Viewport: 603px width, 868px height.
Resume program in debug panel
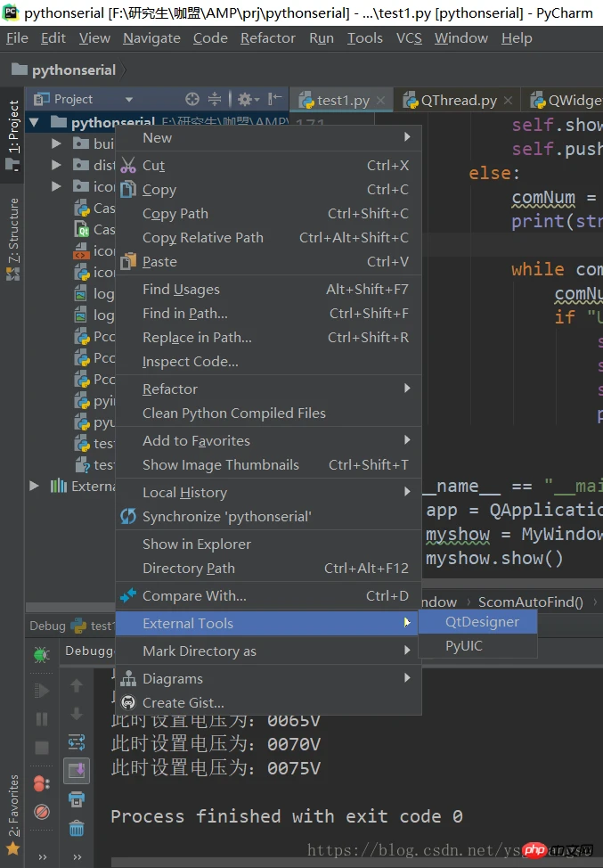[x=42, y=691]
